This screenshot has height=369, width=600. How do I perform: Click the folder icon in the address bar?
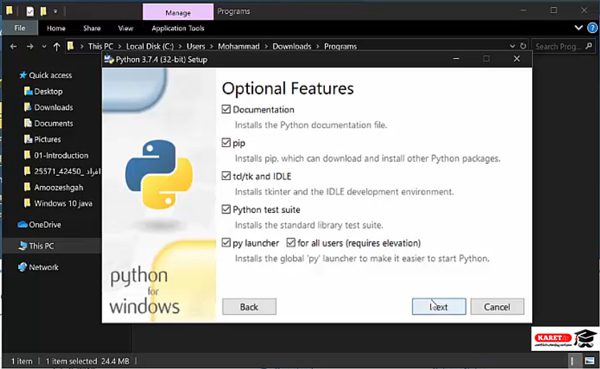click(x=70, y=46)
